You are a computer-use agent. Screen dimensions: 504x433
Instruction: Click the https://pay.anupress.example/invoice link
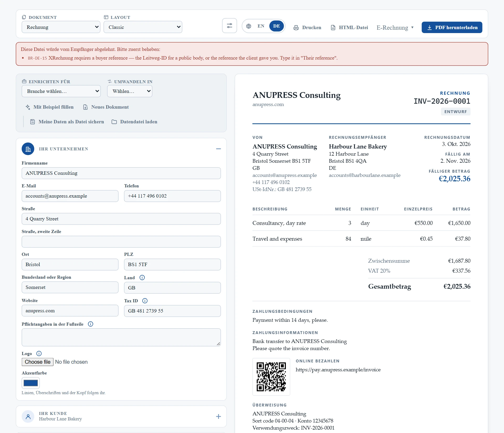(338, 369)
